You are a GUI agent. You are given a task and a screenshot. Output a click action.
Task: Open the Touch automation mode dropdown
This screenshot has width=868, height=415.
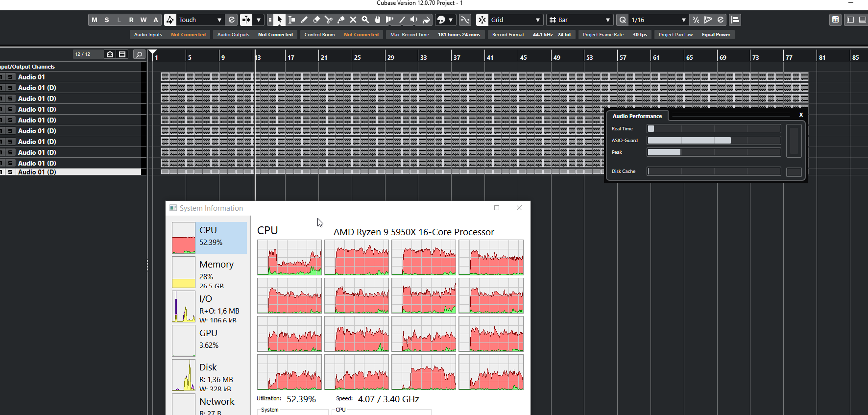pos(200,20)
